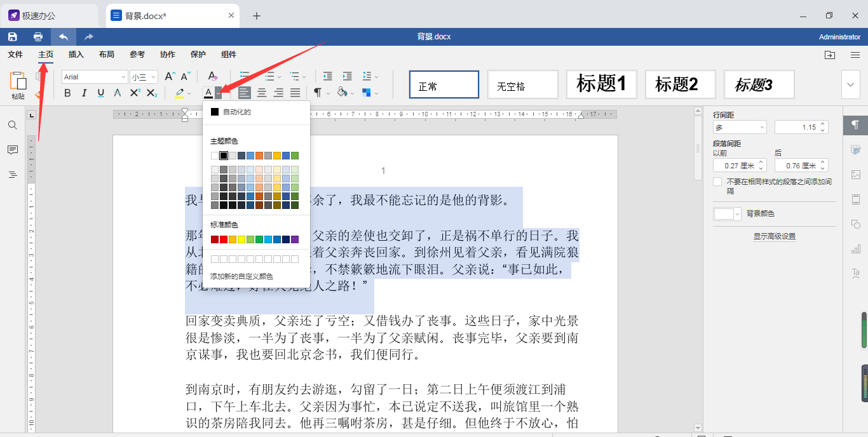Switch to the 插入 tab
This screenshot has height=437, width=868.
76,55
